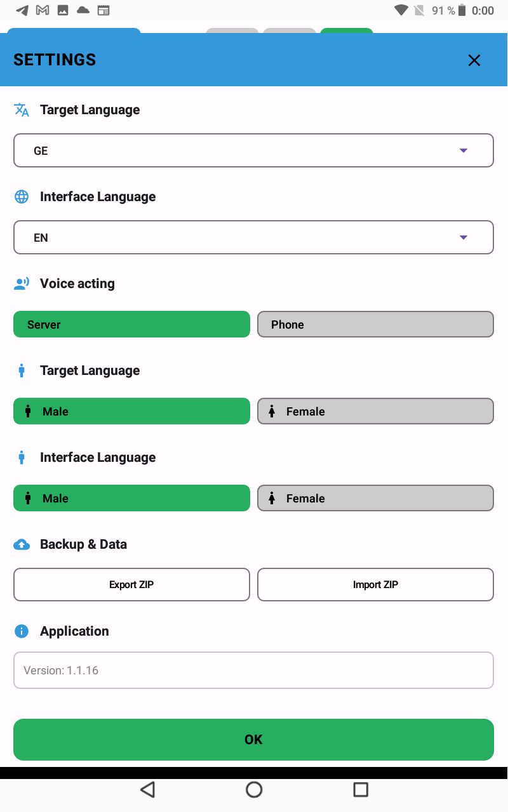508x812 pixels.
Task: Open the Interface Language EN dropdown
Action: pyautogui.click(x=253, y=237)
